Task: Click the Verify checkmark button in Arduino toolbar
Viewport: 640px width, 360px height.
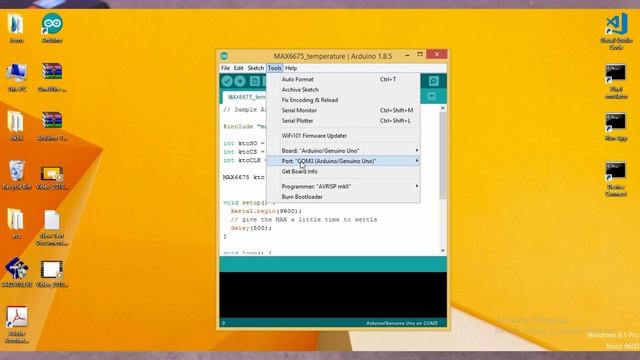Action: (227, 81)
